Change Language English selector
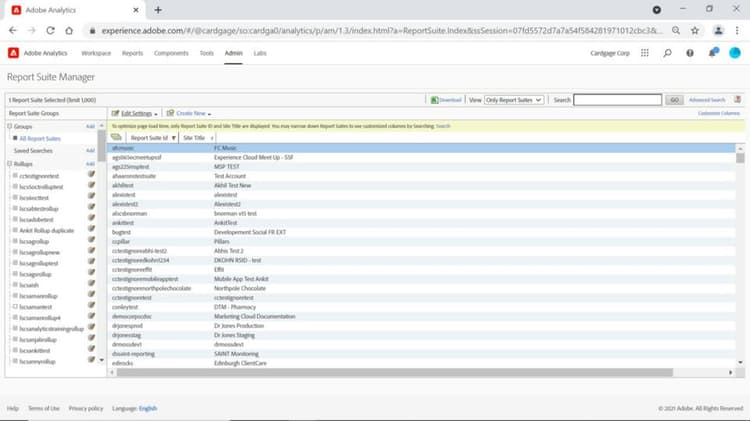This screenshot has width=750, height=421. point(148,408)
